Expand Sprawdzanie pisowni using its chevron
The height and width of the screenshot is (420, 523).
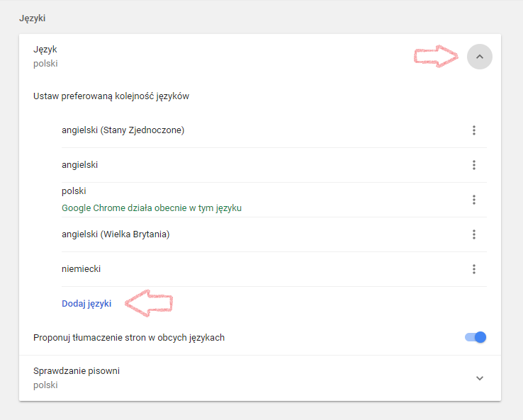(x=479, y=378)
